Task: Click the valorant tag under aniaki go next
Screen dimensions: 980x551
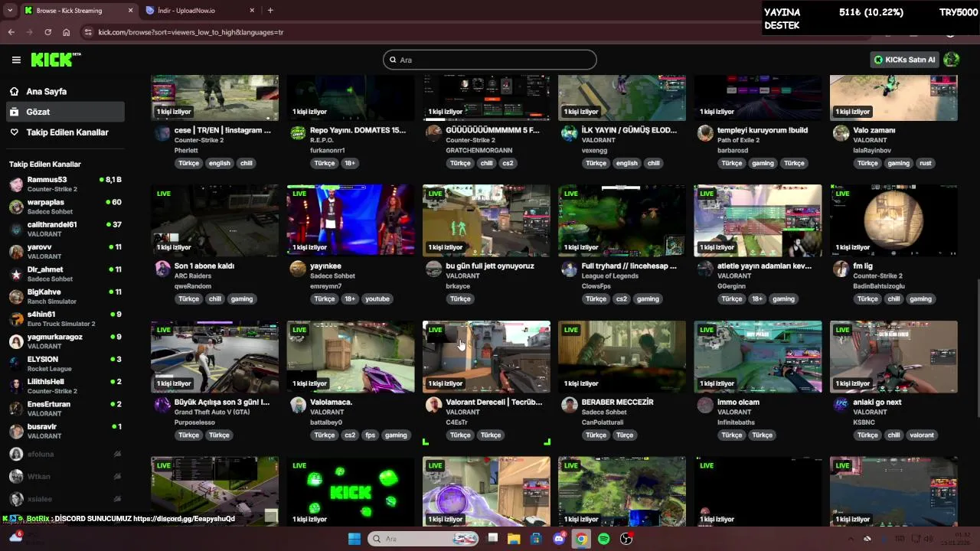Action: pos(922,435)
